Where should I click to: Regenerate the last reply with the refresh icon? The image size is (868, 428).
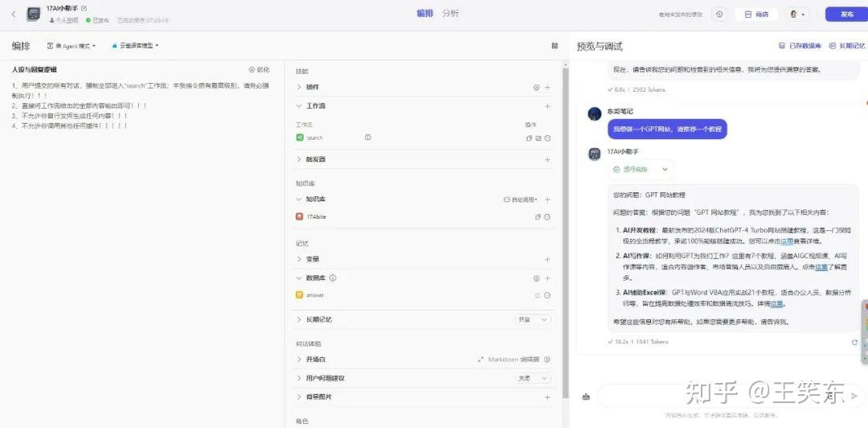pos(854,343)
